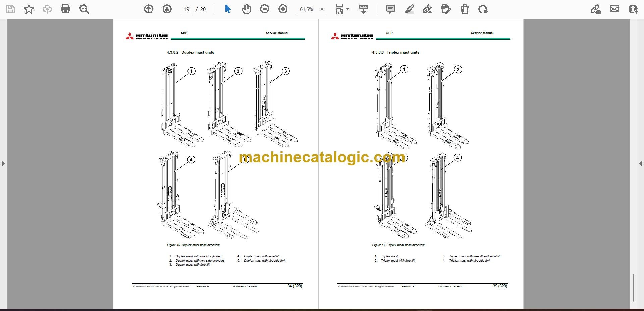Image resolution: width=644 pixels, height=311 pixels.
Task: Click the cloud upload icon
Action: [x=47, y=9]
